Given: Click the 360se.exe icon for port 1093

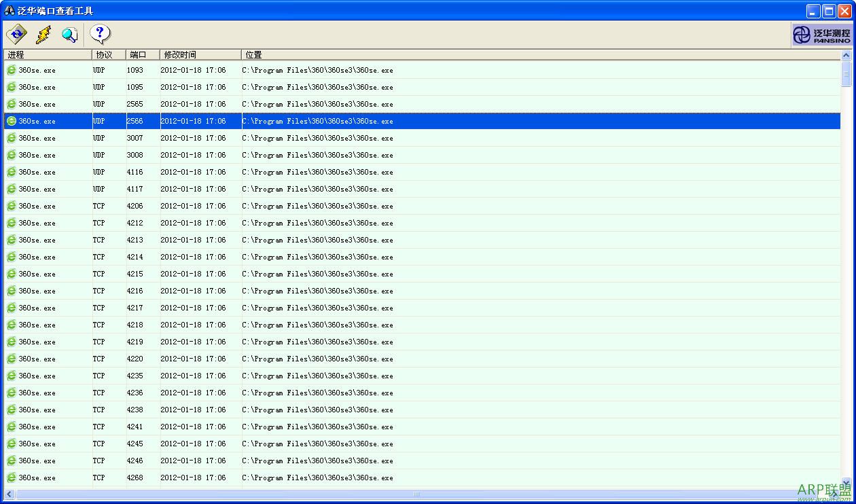Looking at the screenshot, I should point(12,70).
